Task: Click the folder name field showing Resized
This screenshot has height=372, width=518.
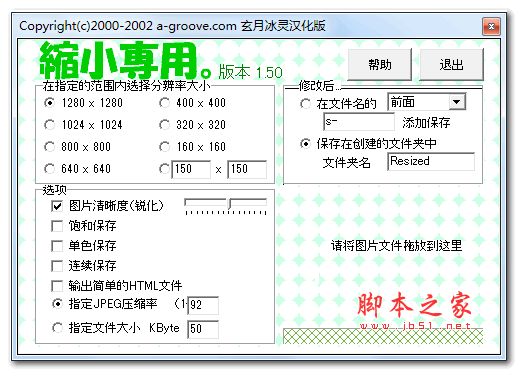Action: pyautogui.click(x=431, y=161)
